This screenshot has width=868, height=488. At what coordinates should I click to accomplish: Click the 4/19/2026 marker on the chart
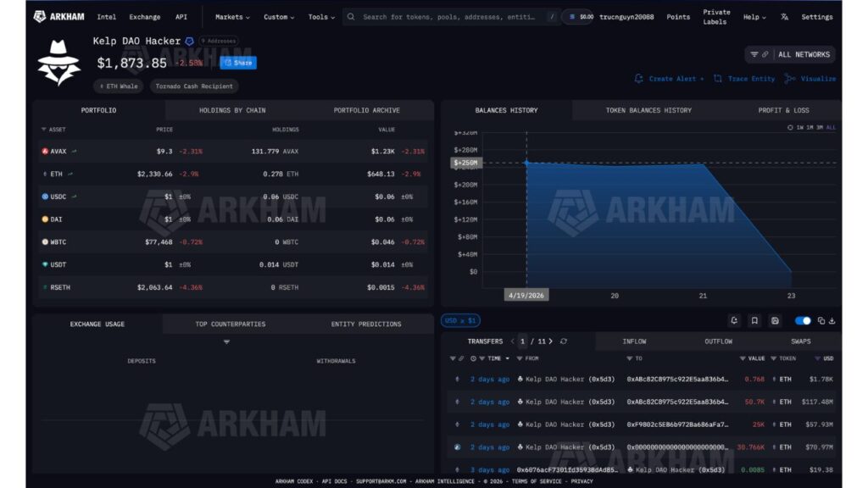pos(527,294)
